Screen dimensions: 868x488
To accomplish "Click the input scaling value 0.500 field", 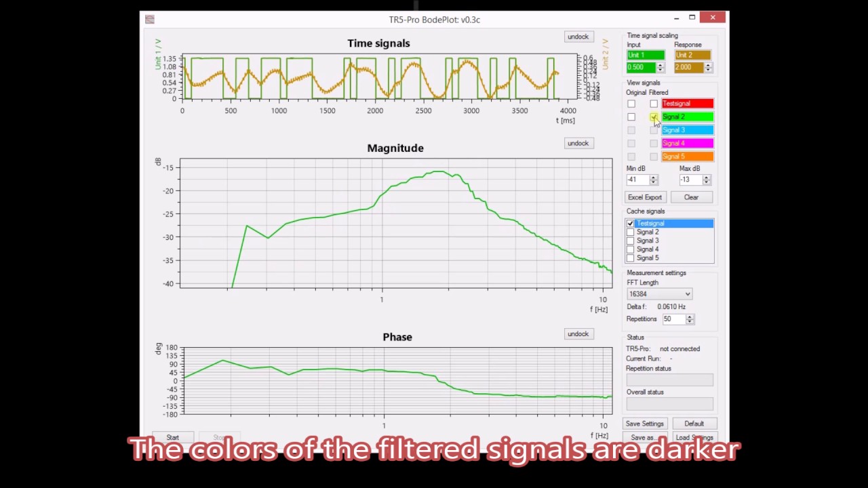I will point(641,67).
